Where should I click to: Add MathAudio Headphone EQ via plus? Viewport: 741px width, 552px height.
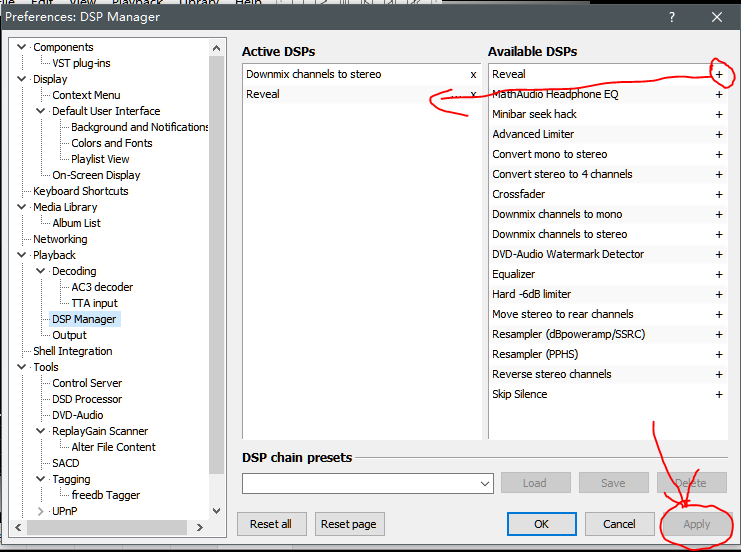718,94
